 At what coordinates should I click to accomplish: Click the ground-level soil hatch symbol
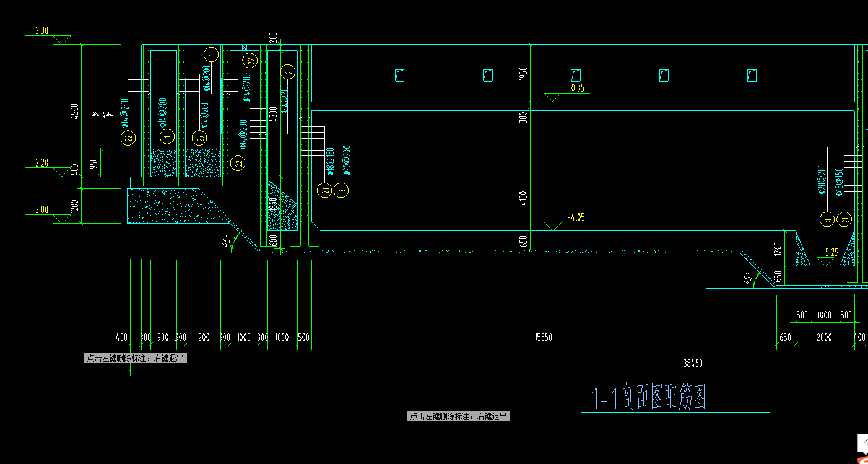pyautogui.click(x=102, y=114)
